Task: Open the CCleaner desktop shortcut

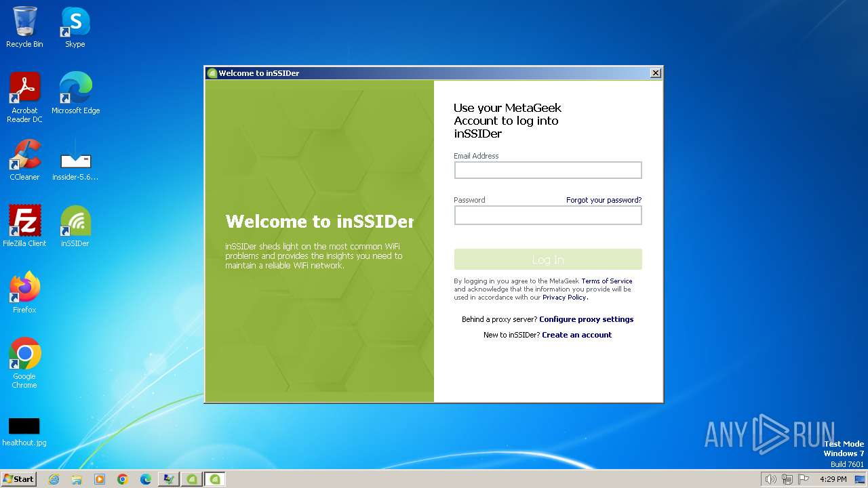Action: 24,160
